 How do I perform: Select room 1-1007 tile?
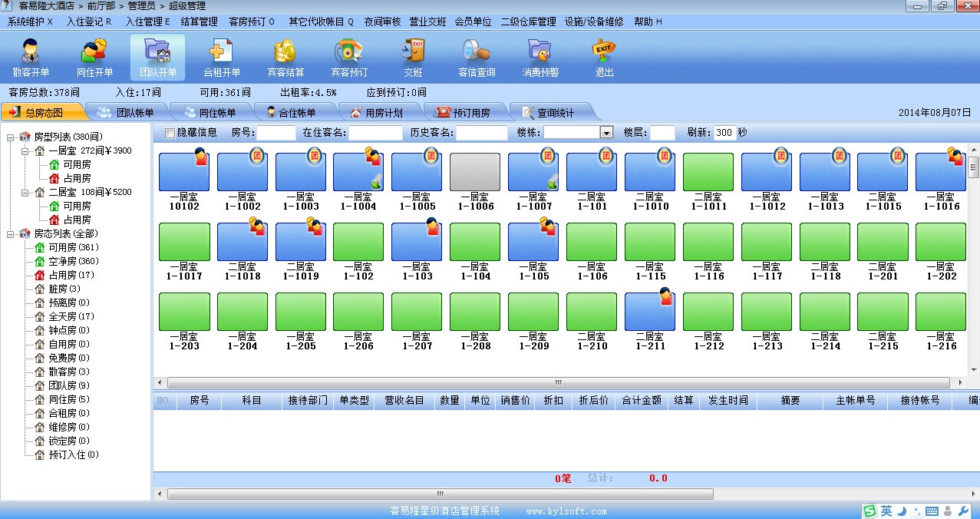pos(533,172)
